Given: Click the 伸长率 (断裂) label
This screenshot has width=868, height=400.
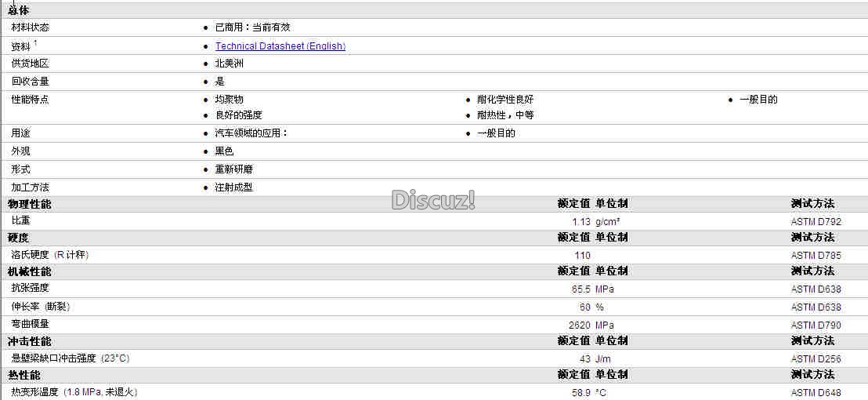Looking at the screenshot, I should [x=41, y=307].
